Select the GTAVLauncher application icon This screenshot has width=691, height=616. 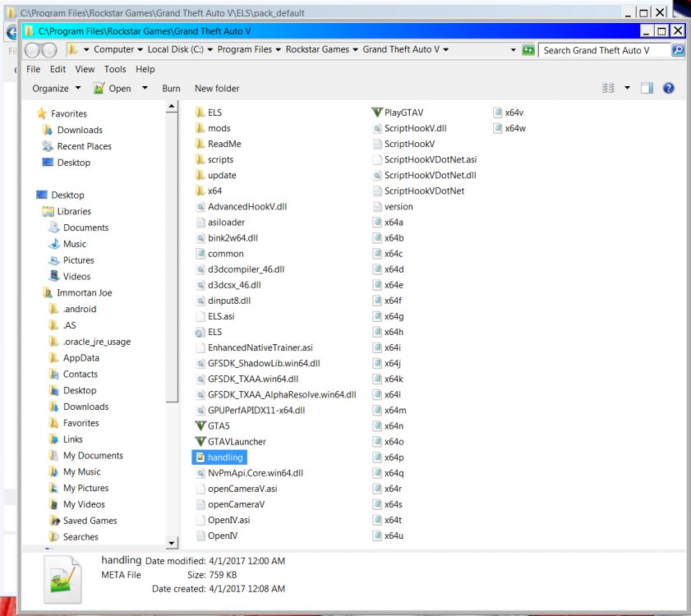click(200, 441)
